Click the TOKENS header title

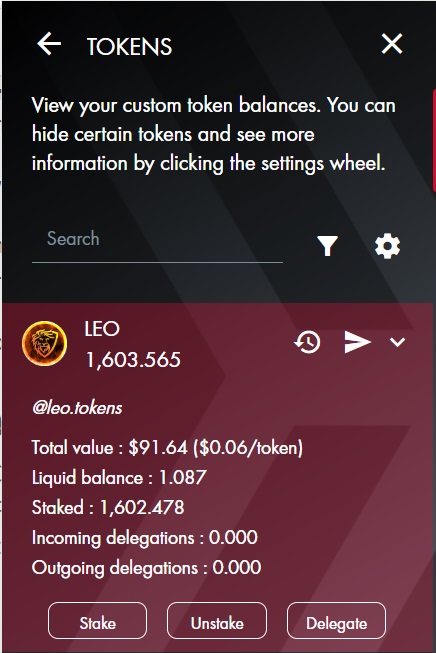click(129, 46)
